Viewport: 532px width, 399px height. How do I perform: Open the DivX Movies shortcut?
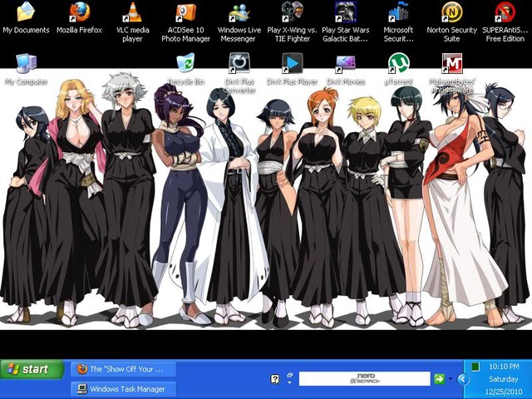coord(346,63)
